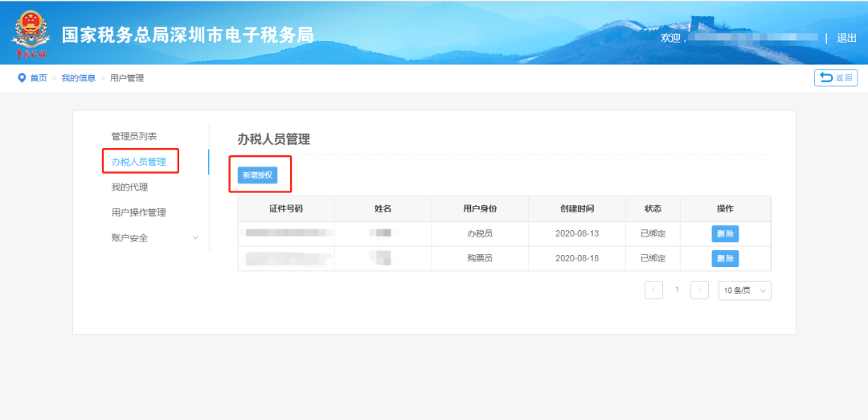The image size is (868, 420).
Task: Delete the 购票员 row entry
Action: (725, 258)
